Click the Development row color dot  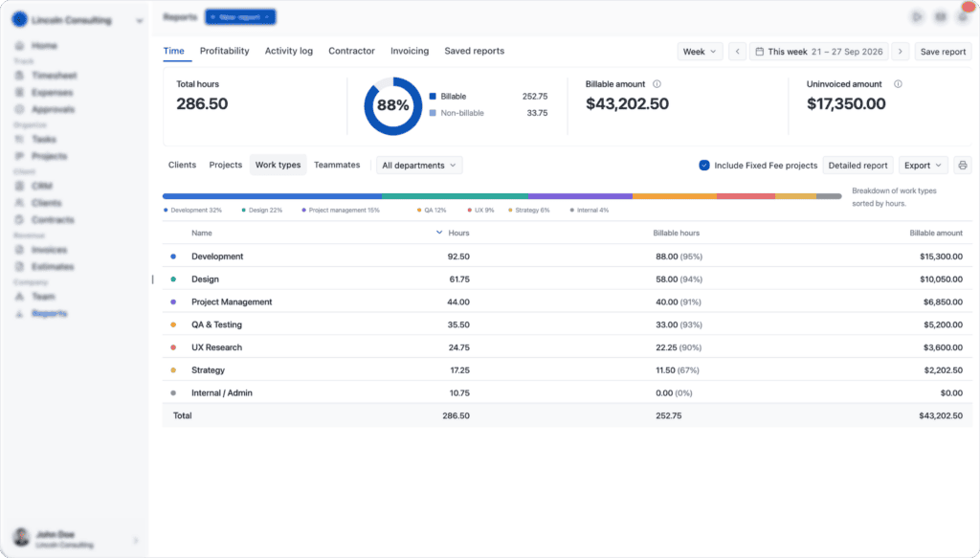point(173,257)
